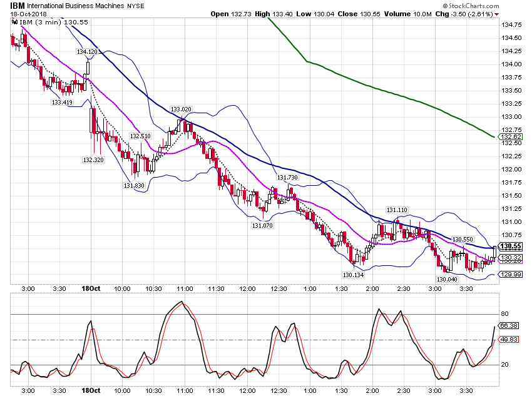This screenshot has height=396, width=532.
Task: Click the 80 overbought level label
Action: (x=505, y=314)
